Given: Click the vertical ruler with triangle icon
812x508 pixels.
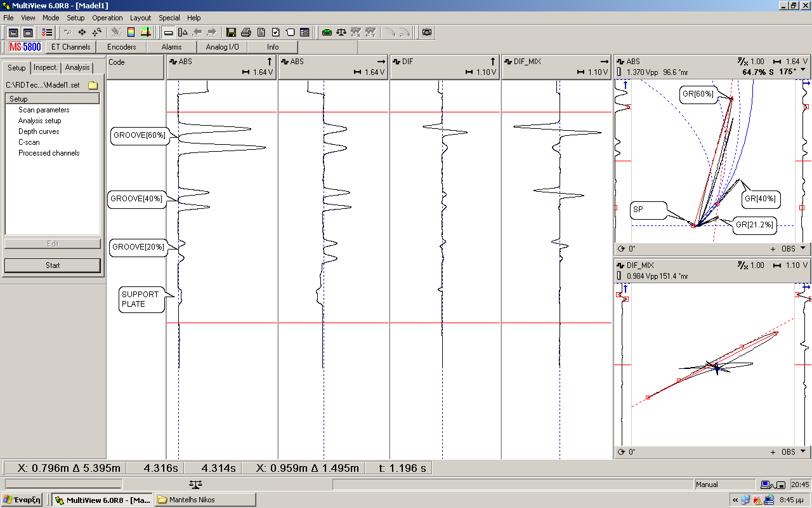Looking at the screenshot, I should click(183, 32).
